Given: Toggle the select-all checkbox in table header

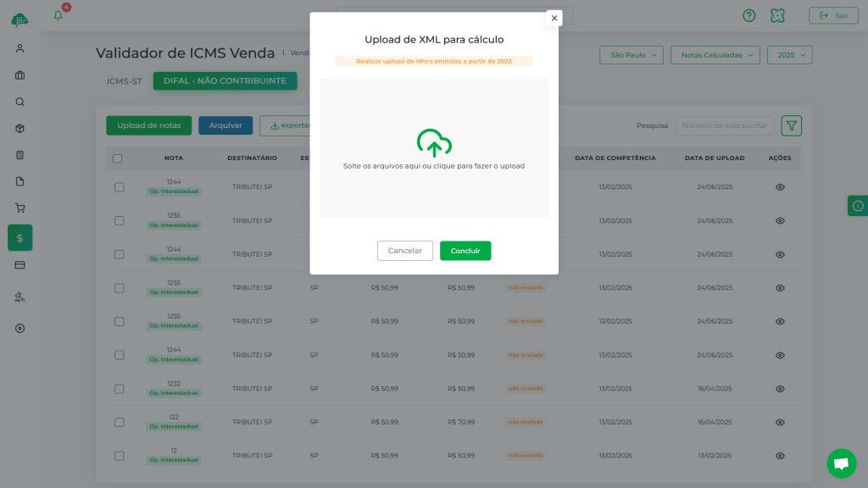Looking at the screenshot, I should coord(118,158).
